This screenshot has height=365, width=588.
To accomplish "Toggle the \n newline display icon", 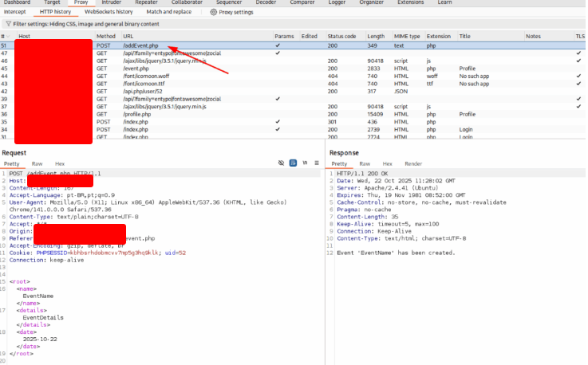I will [x=304, y=163].
